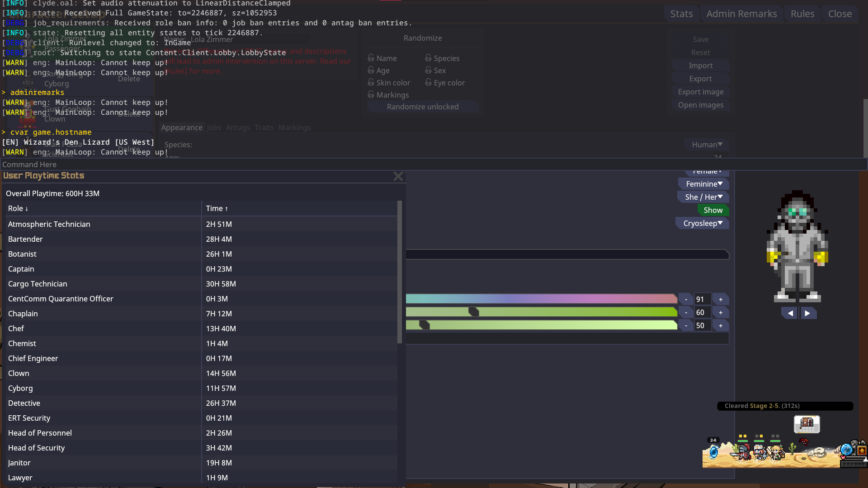Increase the brightness value of 50
868x488 pixels.
721,325
